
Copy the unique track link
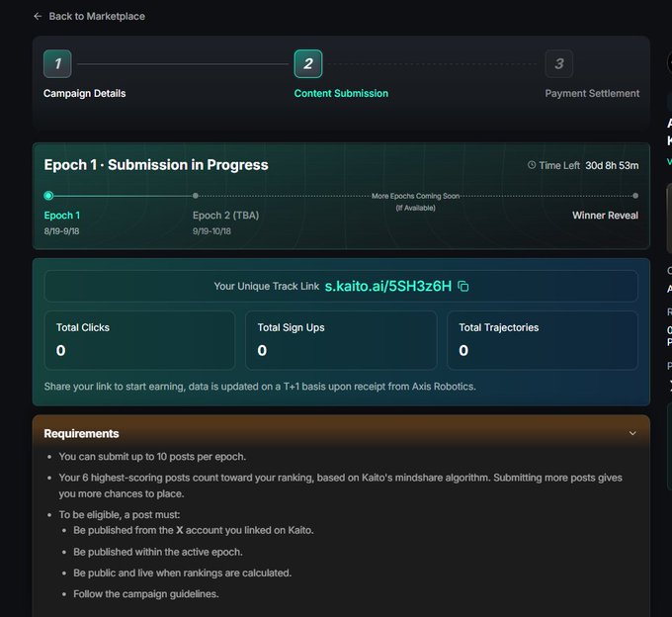[x=463, y=286]
